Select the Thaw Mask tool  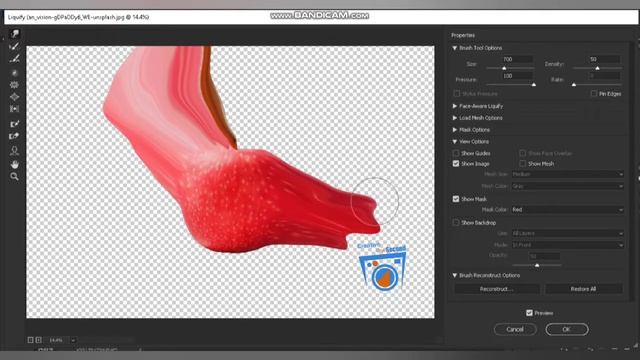point(14,136)
